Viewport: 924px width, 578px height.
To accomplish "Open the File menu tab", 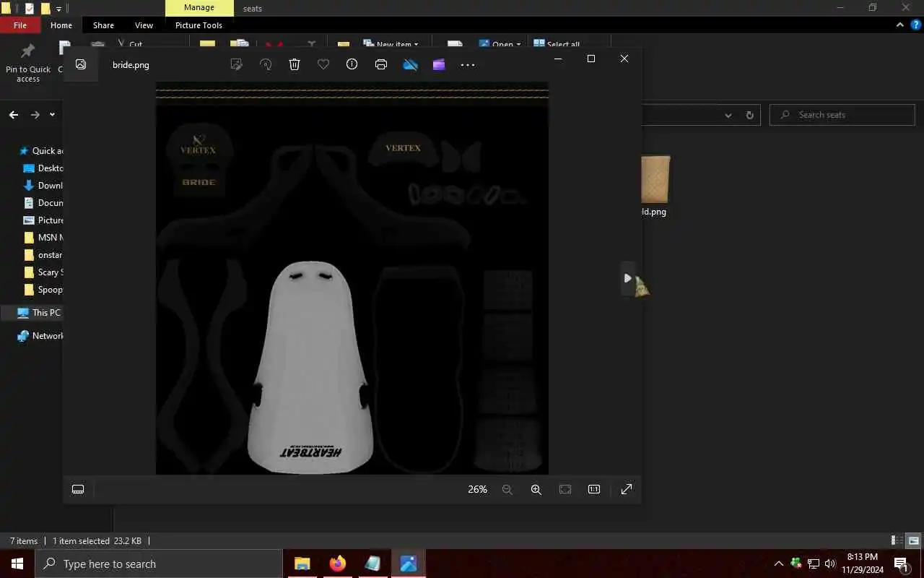I will pos(20,25).
